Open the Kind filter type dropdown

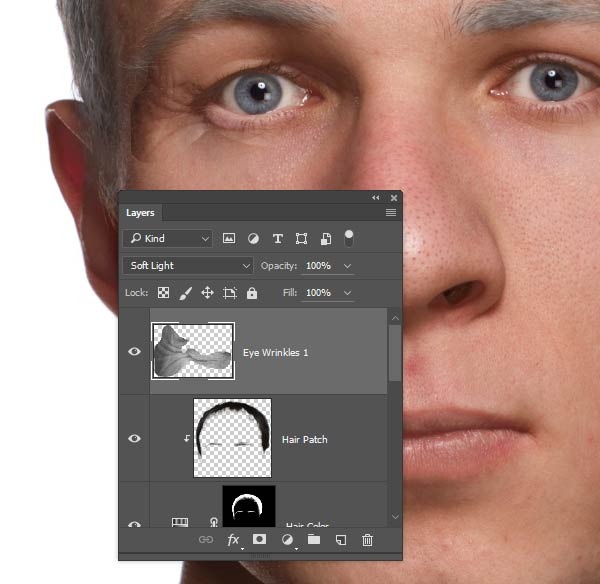168,239
